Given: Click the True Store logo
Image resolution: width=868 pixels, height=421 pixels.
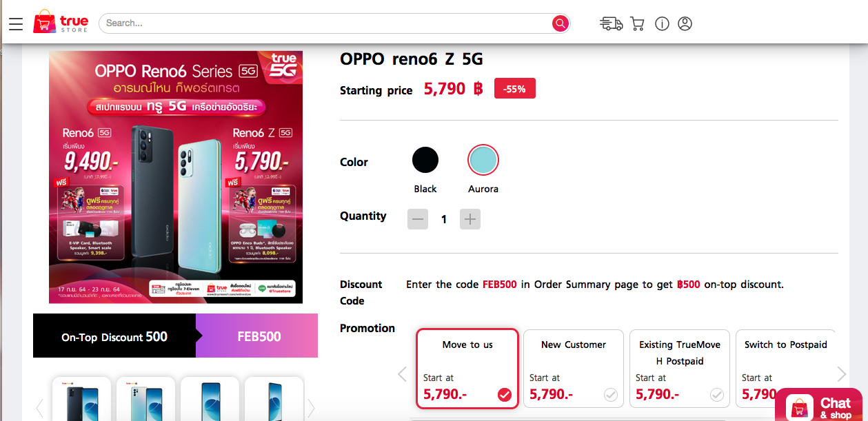Looking at the screenshot, I should pos(61,23).
